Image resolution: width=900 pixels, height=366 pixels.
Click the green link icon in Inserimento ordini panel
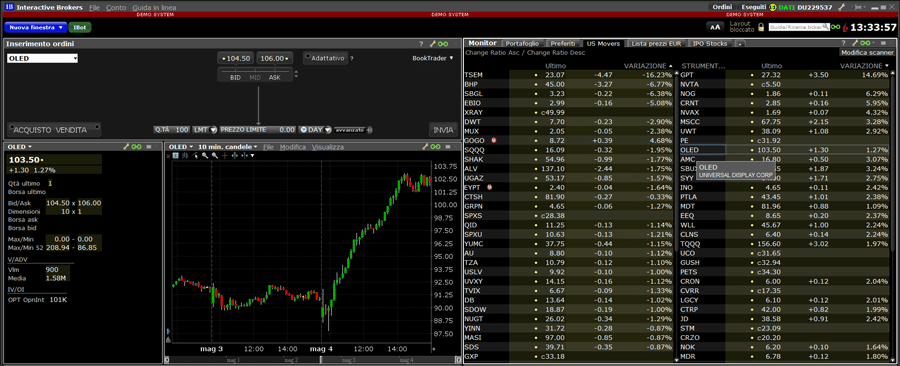(x=443, y=44)
